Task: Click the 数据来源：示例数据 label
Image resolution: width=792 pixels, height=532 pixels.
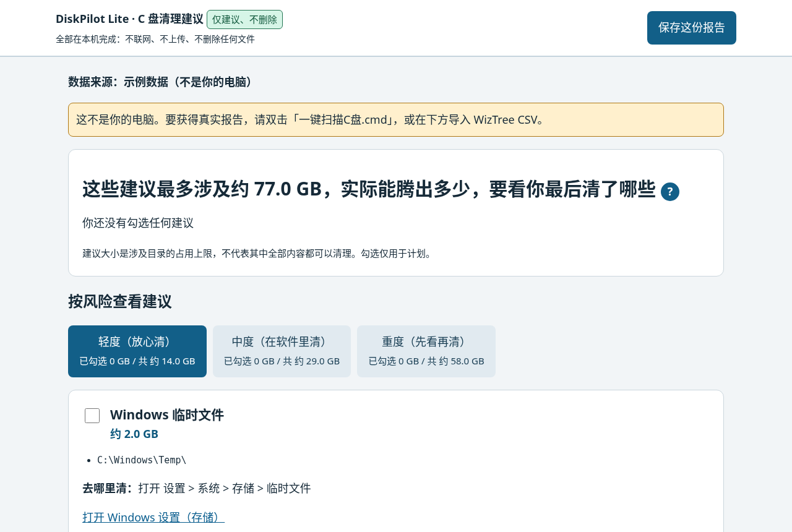Action: 162,82
